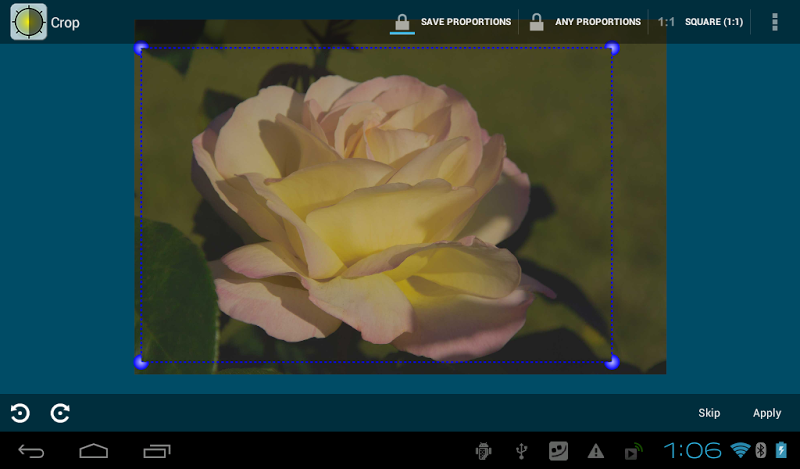Click the bottom-right crop corner handle
This screenshot has width=800, height=469.
tap(612, 362)
